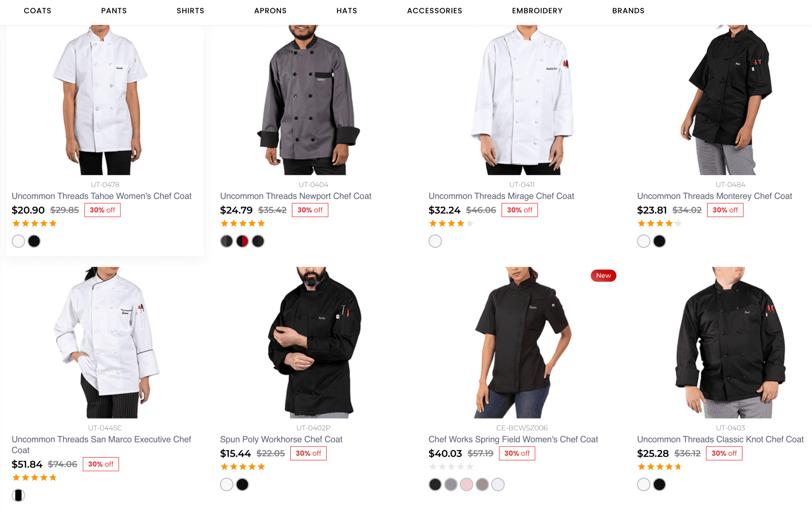Open Chef Works Spring Field Women's Chef Coat
The width and height of the screenshot is (812, 511).
tap(513, 440)
